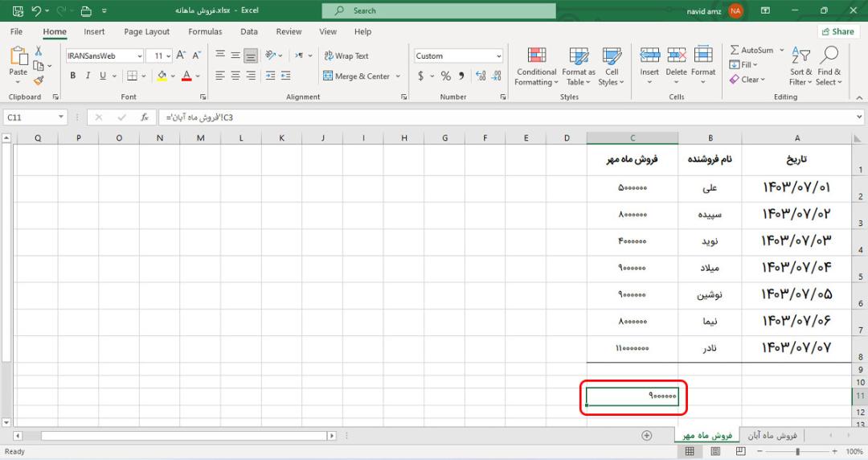Select the Format Painter brush

39,81
